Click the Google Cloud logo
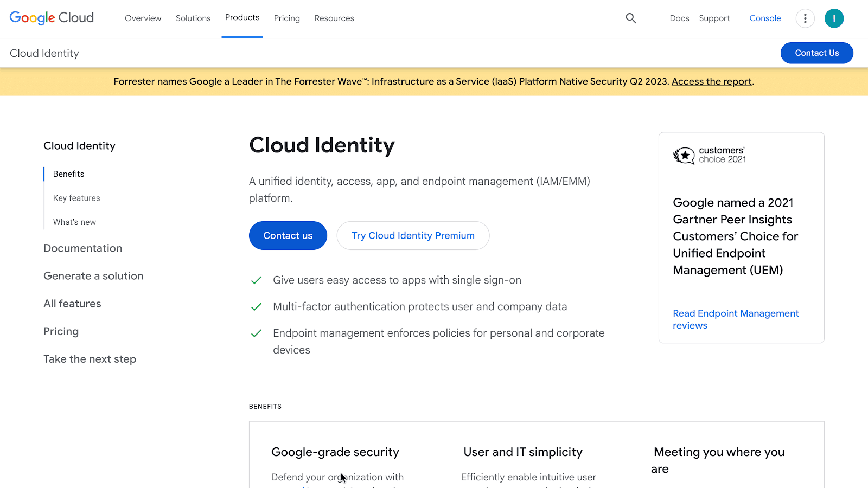 (x=52, y=18)
